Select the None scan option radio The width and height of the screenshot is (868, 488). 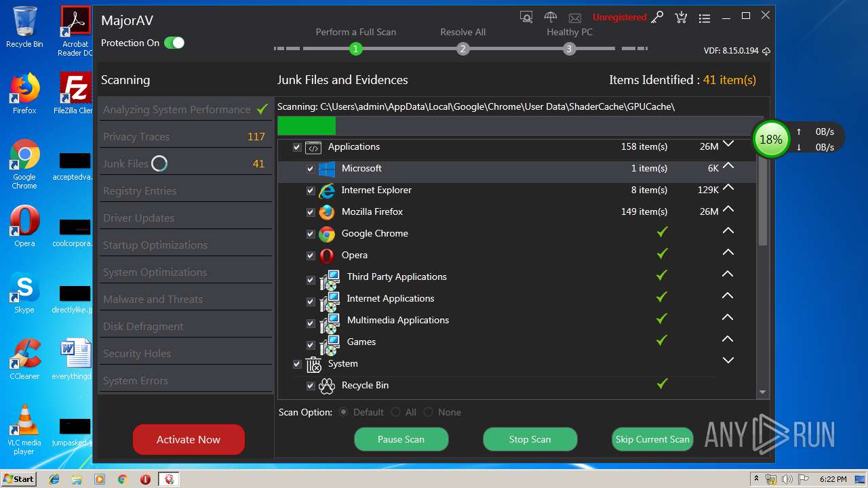(428, 412)
